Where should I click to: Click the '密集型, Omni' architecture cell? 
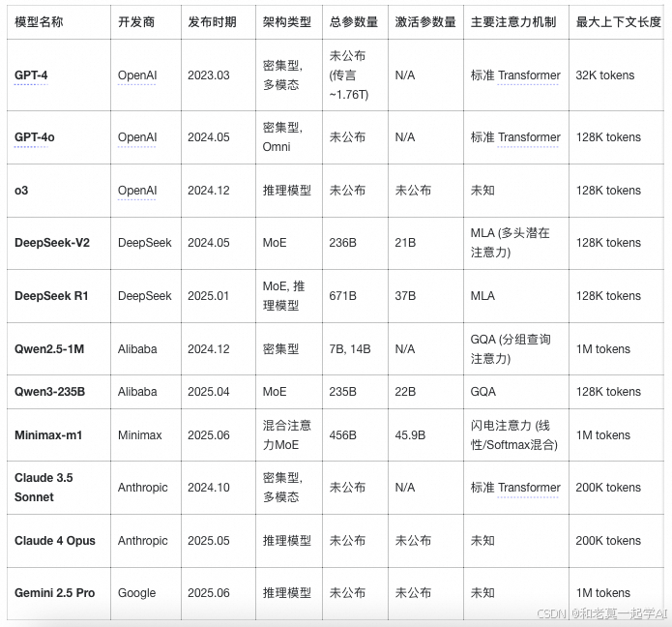(289, 137)
